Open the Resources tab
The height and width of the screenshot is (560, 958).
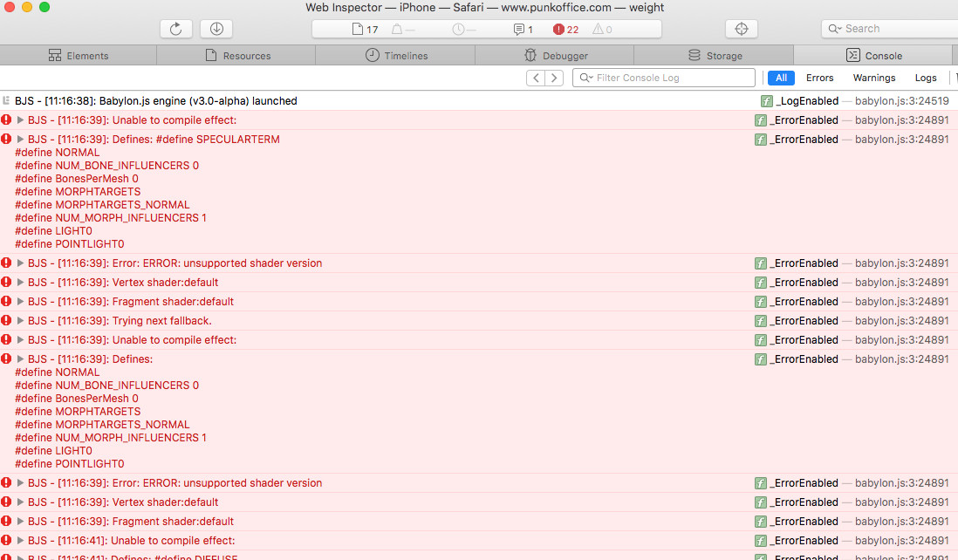237,56
